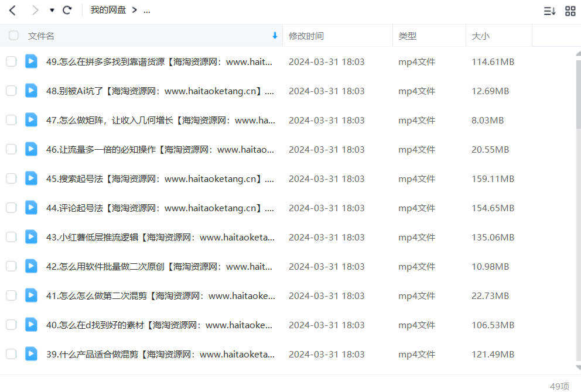The height and width of the screenshot is (392, 581).
Task: Select checkbox for 42.怎么用软件批量做二次原创
Action: click(x=11, y=266)
